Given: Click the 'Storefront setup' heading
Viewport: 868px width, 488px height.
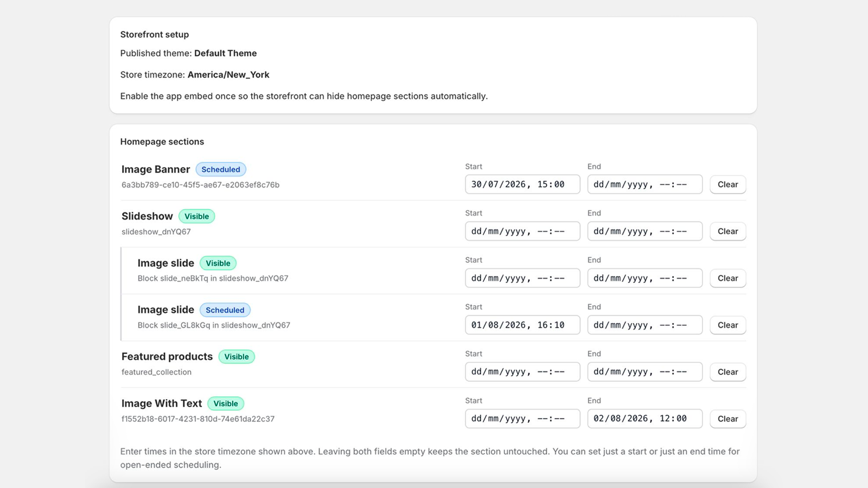Looking at the screenshot, I should [155, 35].
